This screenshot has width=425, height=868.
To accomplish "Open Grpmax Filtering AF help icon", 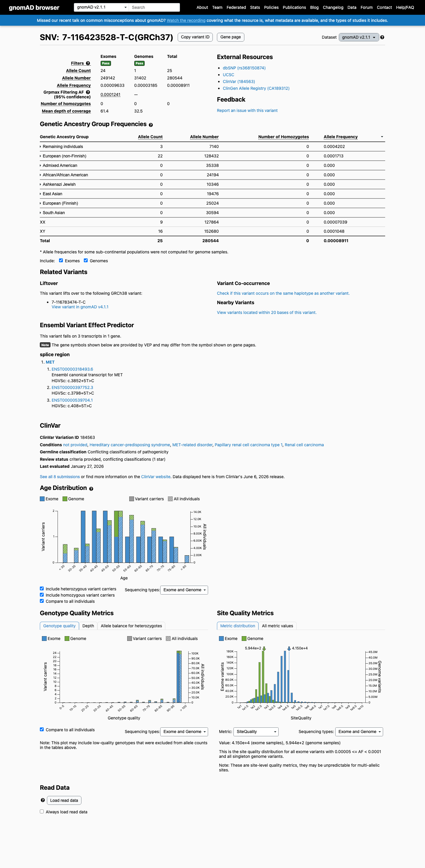I will pos(88,92).
